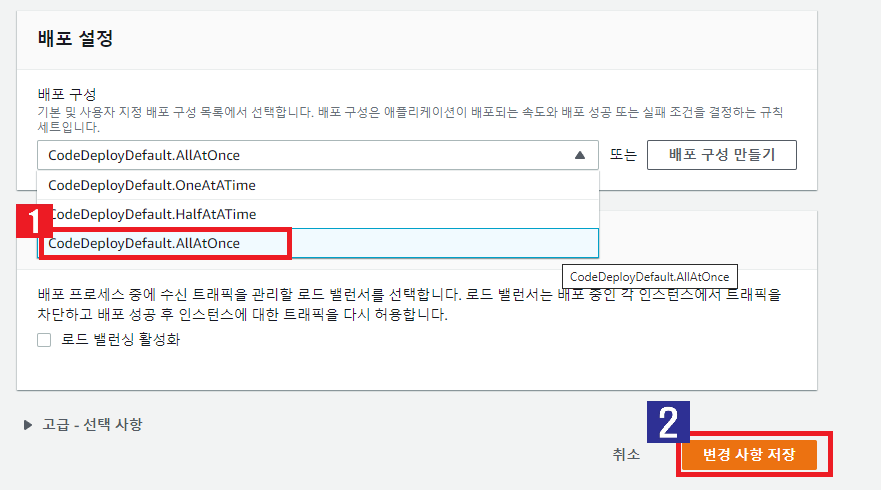Click the 배포 구성 만들기 button
The image size is (881, 490).
pos(721,155)
